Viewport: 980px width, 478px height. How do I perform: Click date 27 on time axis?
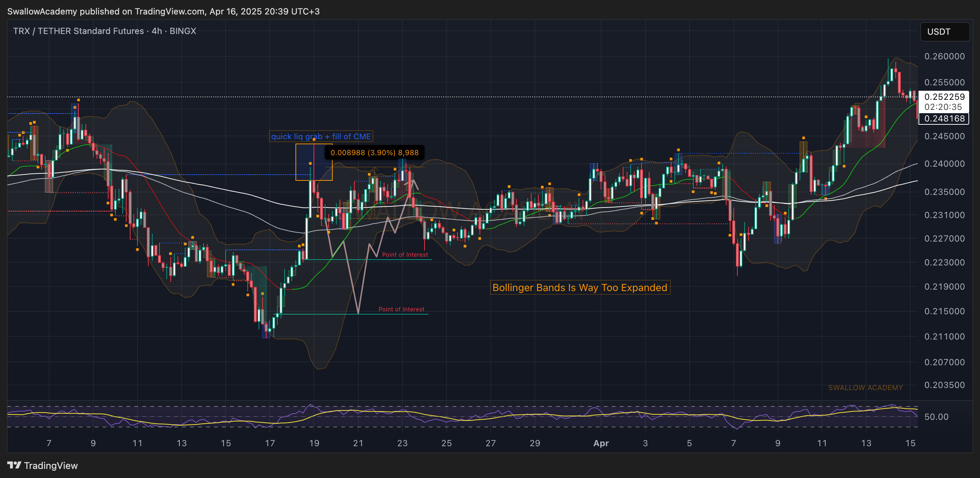(x=491, y=443)
